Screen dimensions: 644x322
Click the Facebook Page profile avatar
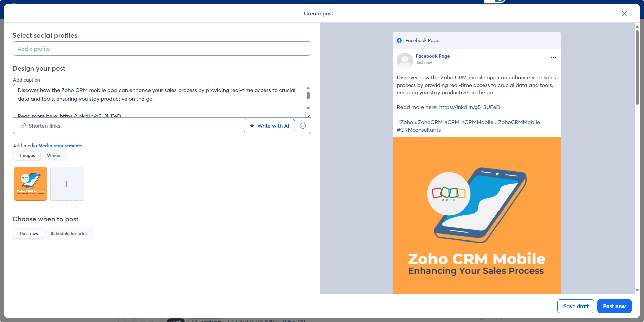click(405, 61)
